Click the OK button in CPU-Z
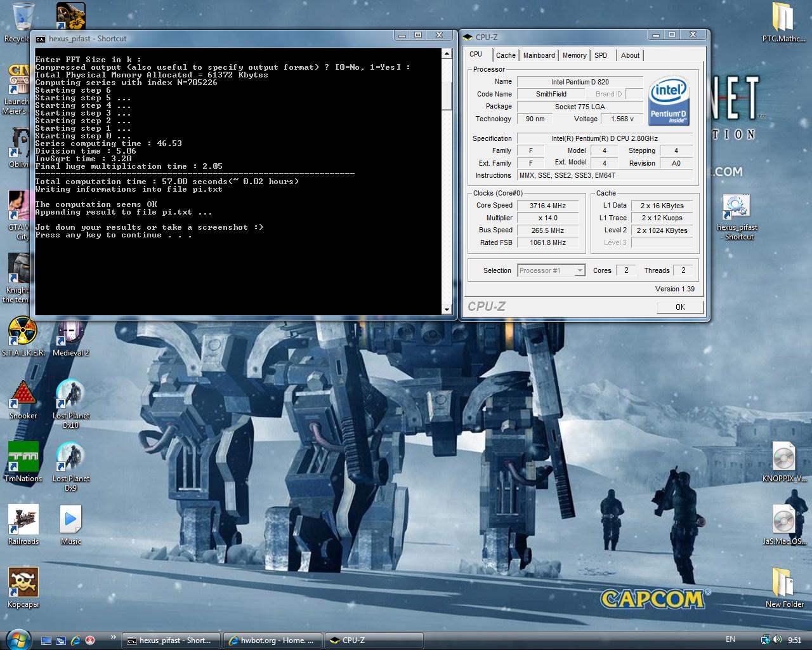 680,307
